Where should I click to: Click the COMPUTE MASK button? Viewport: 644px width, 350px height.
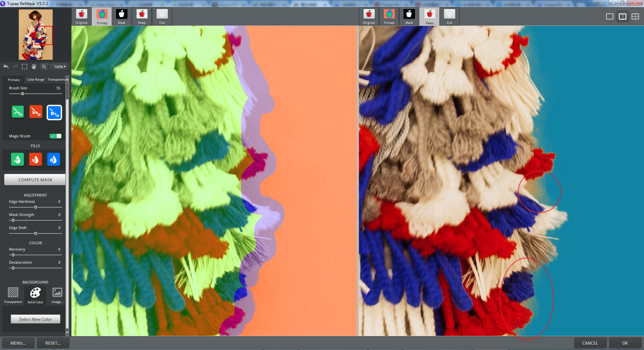point(35,180)
